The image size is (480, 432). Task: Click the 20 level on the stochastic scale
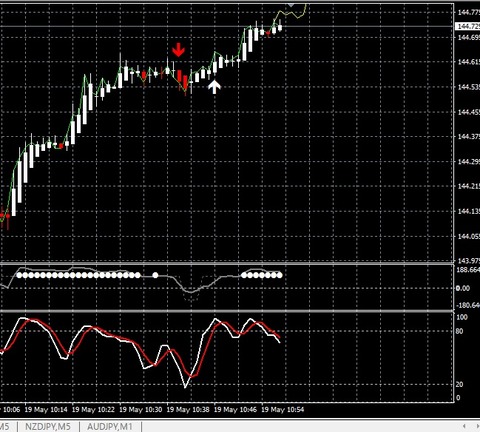pos(459,384)
